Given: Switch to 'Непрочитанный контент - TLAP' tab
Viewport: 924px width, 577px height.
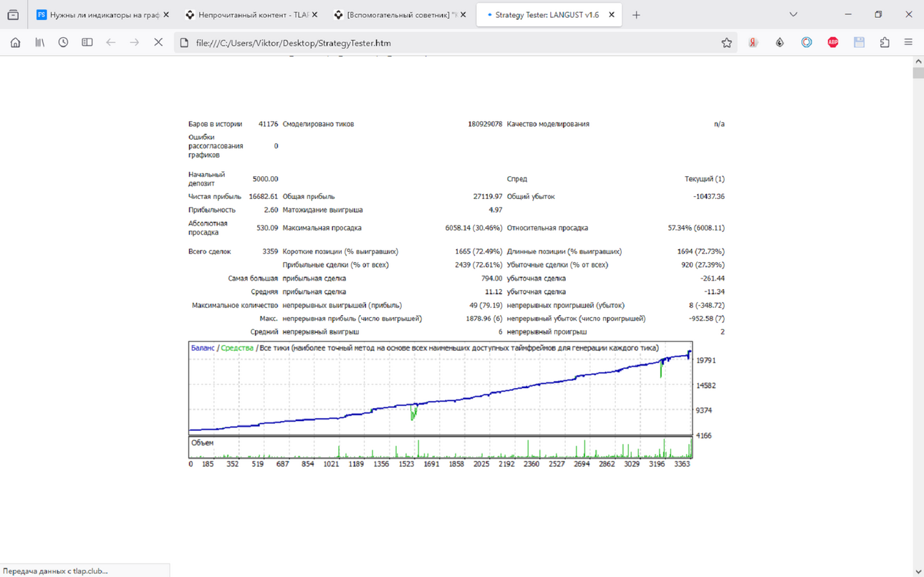Looking at the screenshot, I should 251,14.
